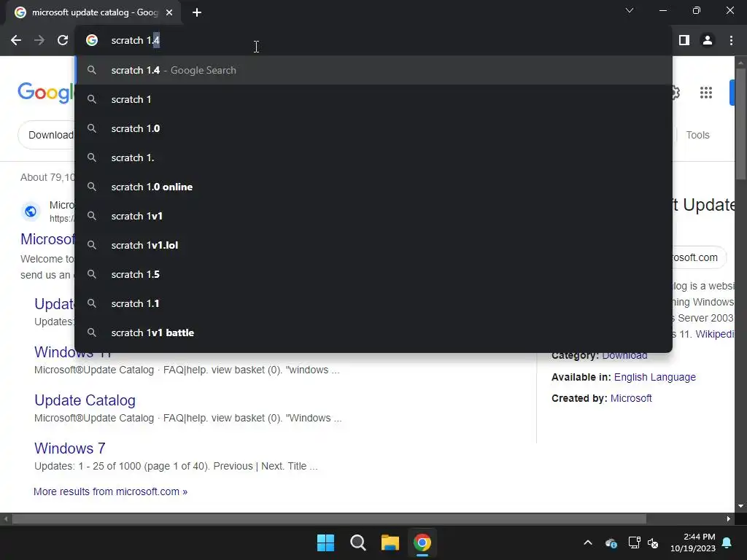This screenshot has height=560, width=747.
Task: Open the 'Windows 7' result link
Action: [69, 448]
